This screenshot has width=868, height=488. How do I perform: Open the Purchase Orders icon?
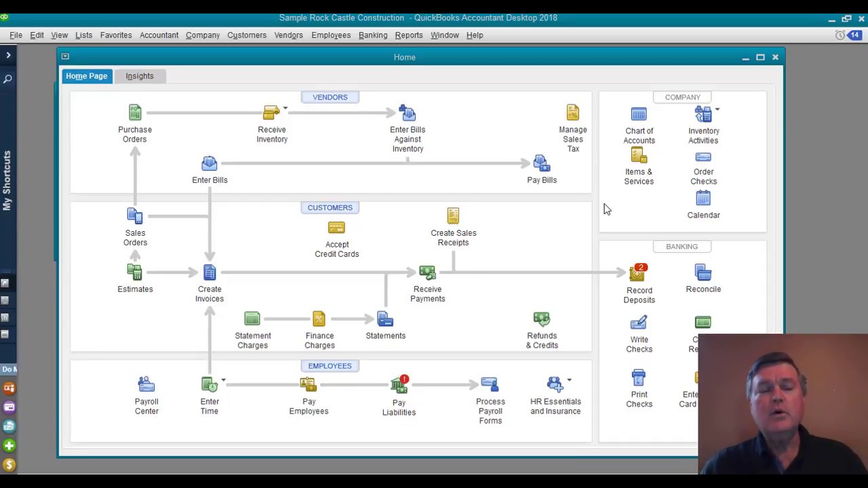[134, 113]
